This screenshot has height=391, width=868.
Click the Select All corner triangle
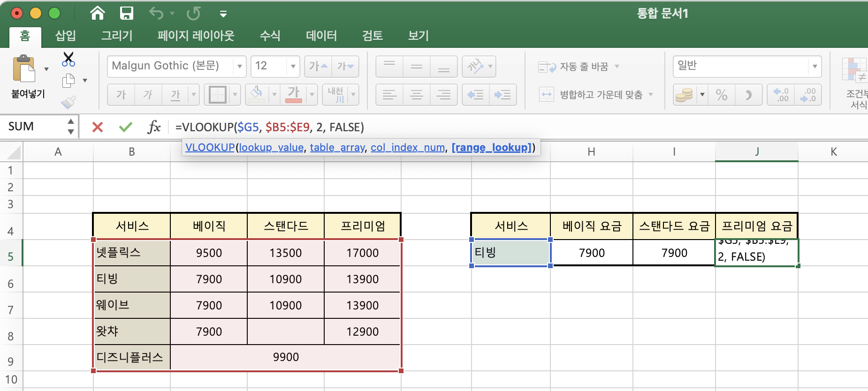click(14, 152)
